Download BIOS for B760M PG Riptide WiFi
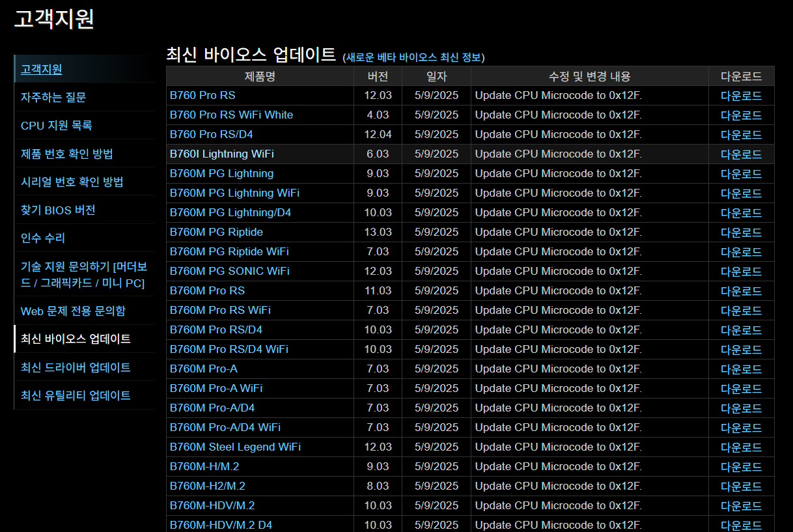793x532 pixels. [741, 252]
